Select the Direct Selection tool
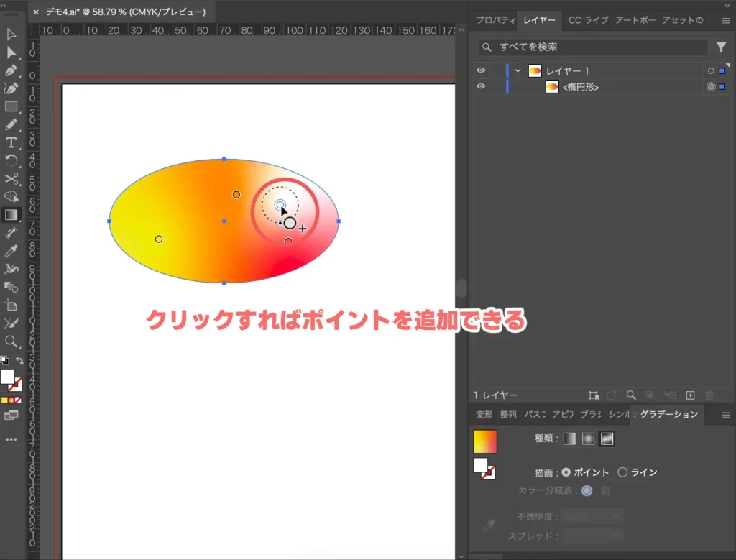 [x=10, y=52]
